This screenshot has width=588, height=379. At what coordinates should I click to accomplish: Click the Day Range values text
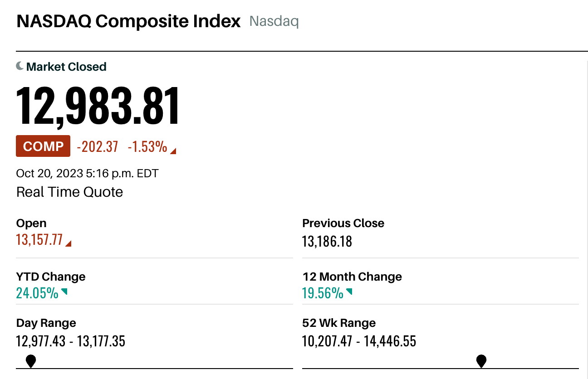pos(71,341)
